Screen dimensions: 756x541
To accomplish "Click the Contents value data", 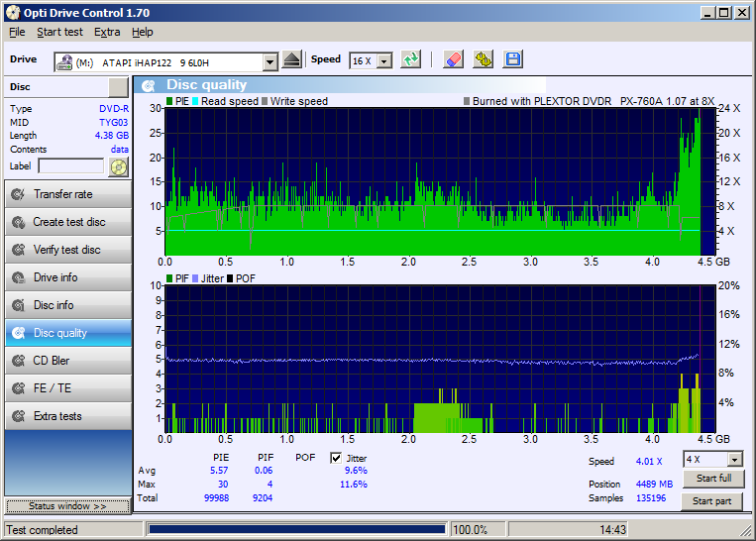I will (120, 150).
